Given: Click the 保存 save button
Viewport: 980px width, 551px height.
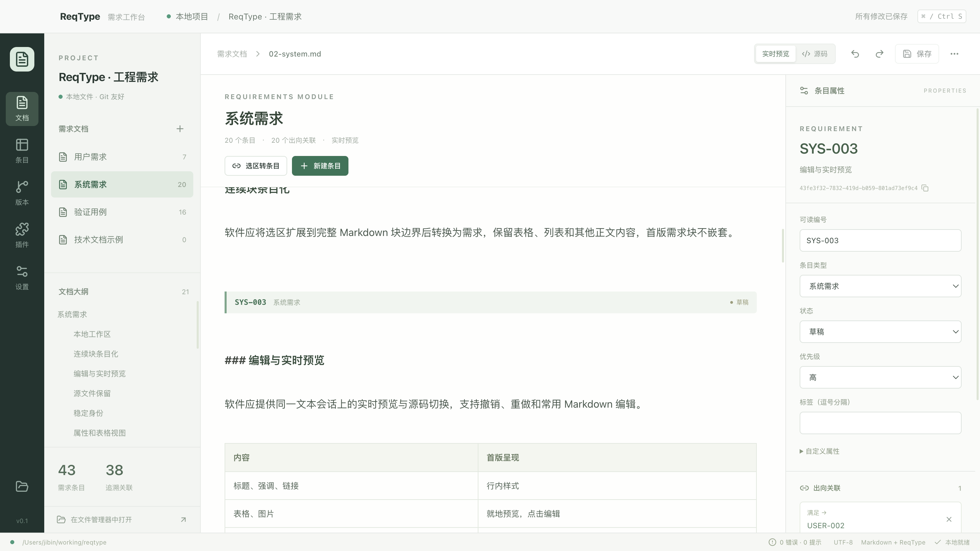Looking at the screenshot, I should pyautogui.click(x=917, y=54).
